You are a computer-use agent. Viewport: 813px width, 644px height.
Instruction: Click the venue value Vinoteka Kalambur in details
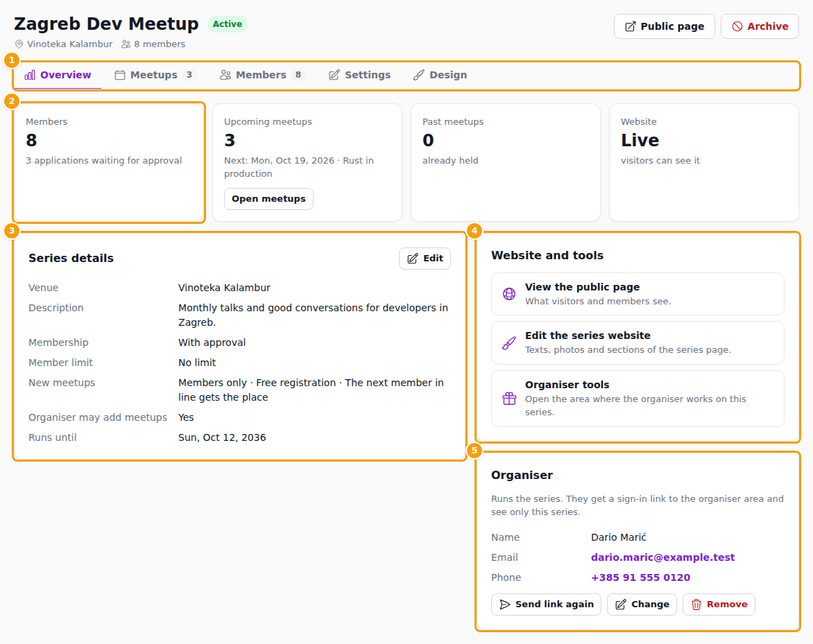[225, 288]
